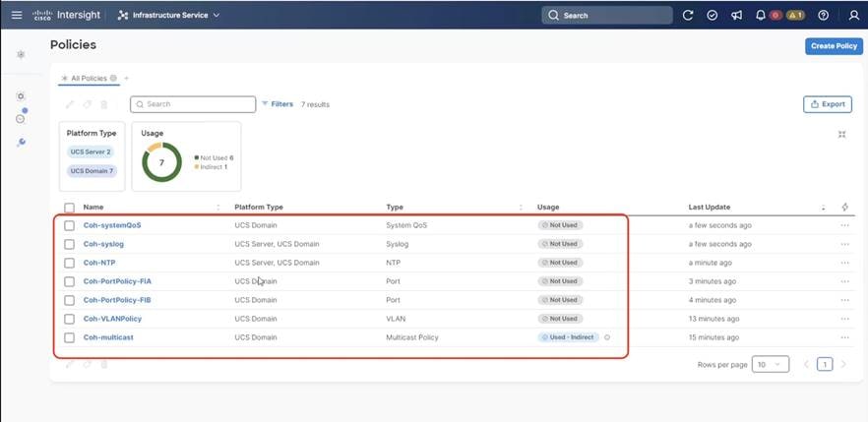
Task: Open the alarms bell icon
Action: [x=761, y=15]
